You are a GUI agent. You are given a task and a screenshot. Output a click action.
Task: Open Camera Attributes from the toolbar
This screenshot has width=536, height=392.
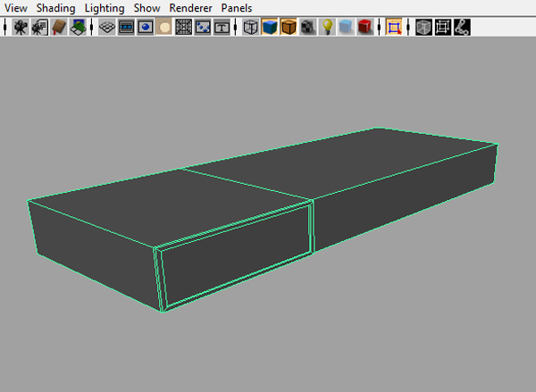[x=39, y=27]
